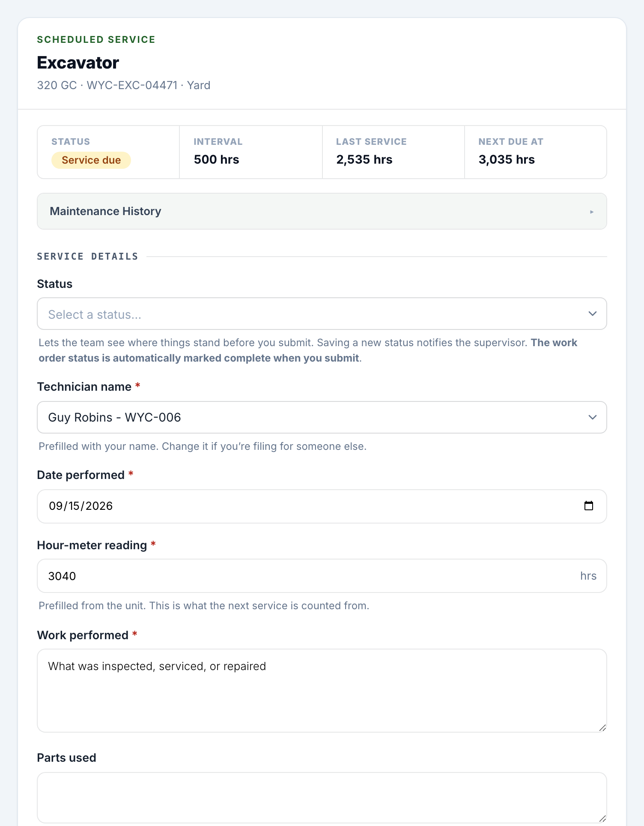Click the 320 GC · WYC-EXC-04471 · Yard subtitle

point(124,85)
